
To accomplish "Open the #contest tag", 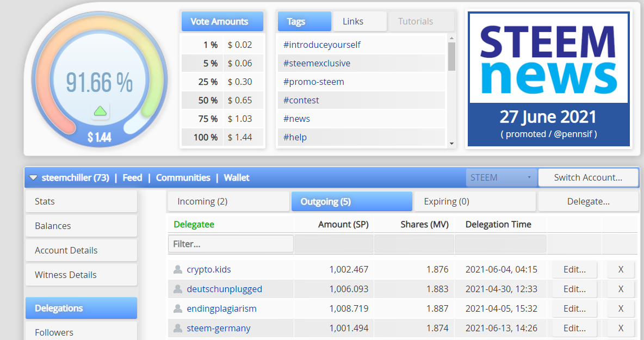I will [x=301, y=100].
